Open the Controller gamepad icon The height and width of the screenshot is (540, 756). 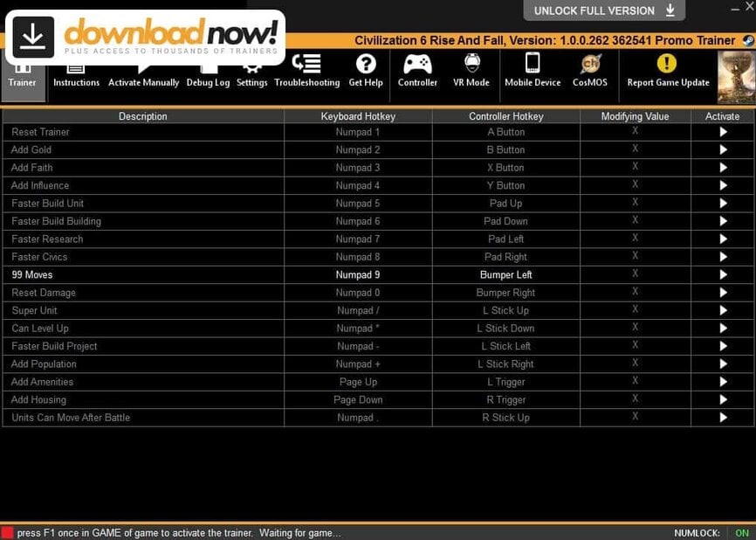tap(417, 70)
